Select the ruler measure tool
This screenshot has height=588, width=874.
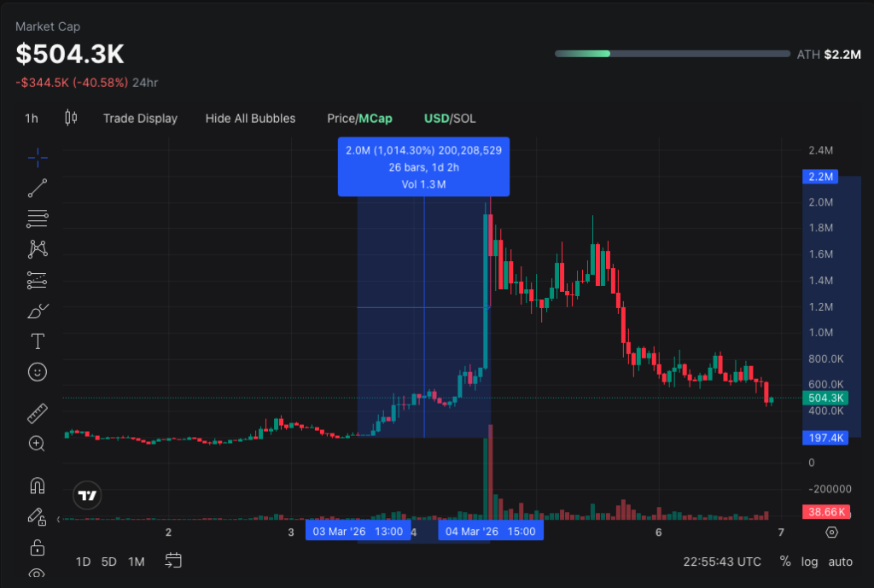click(38, 413)
